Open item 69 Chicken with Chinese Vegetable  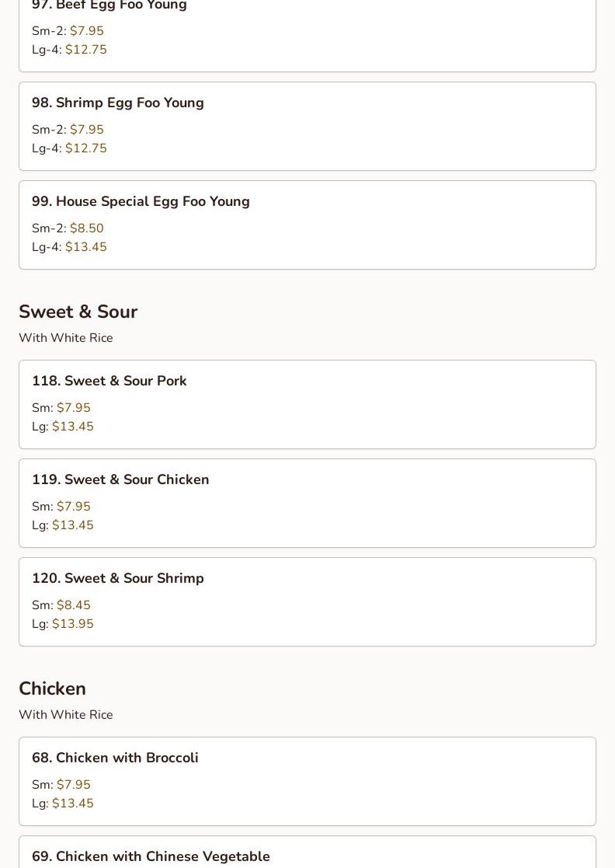151,856
